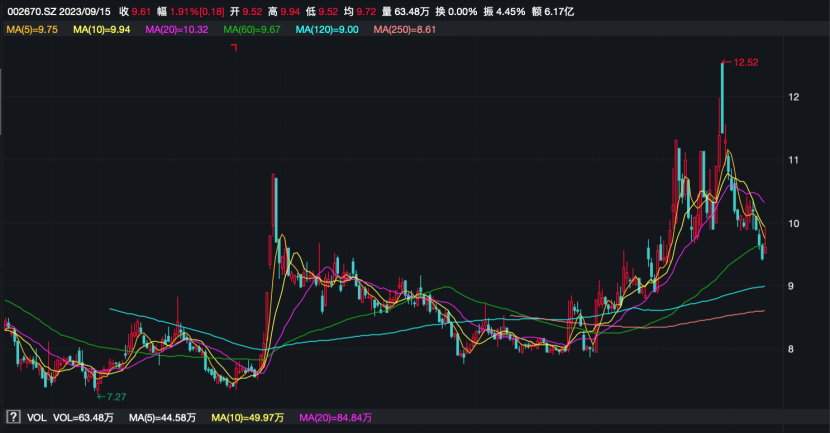Viewport: 830px width, 434px height.
Task: Click the volume MA(10)=49.97万 label
Action: pyautogui.click(x=248, y=418)
